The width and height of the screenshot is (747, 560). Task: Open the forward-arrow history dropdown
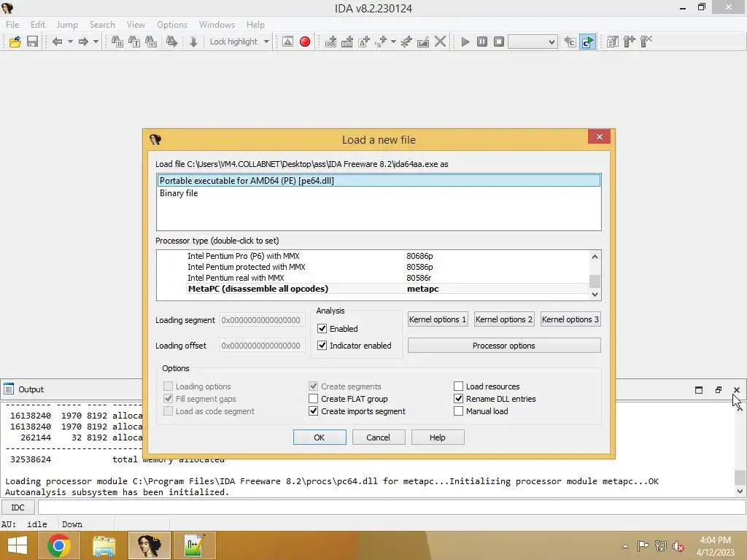[96, 42]
